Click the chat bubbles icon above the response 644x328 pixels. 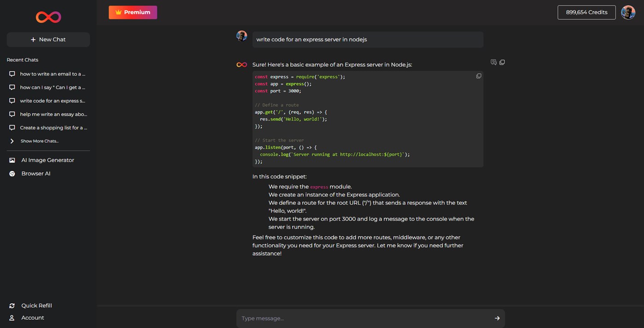[493, 62]
